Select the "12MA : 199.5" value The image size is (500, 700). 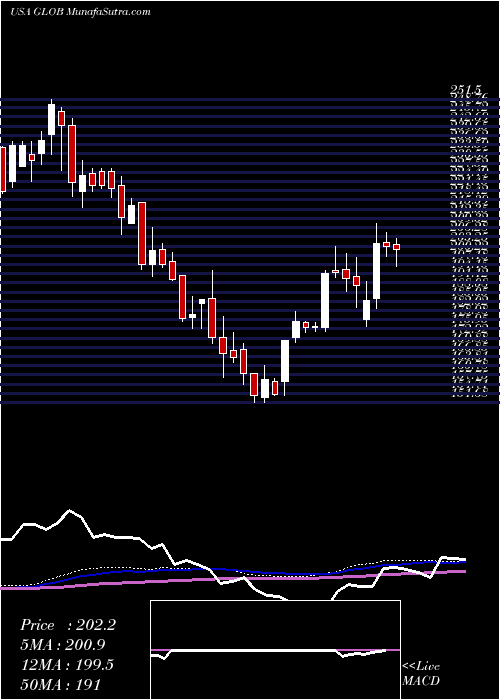pyautogui.click(x=67, y=664)
